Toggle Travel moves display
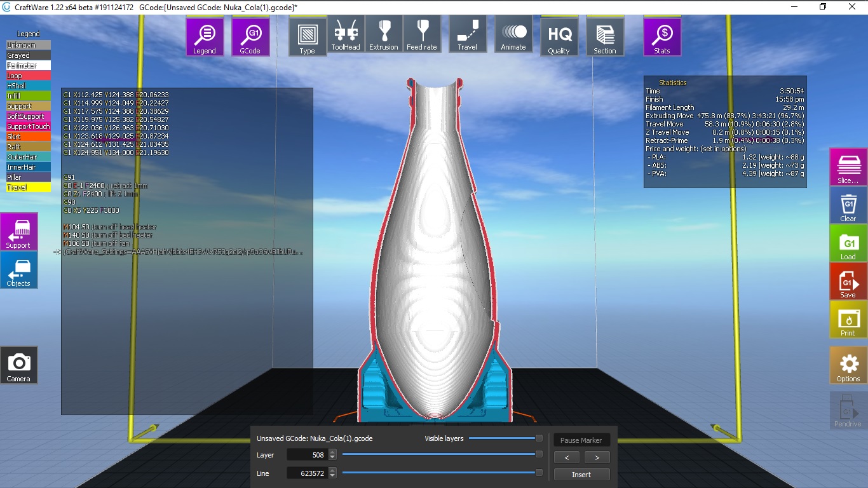 468,35
